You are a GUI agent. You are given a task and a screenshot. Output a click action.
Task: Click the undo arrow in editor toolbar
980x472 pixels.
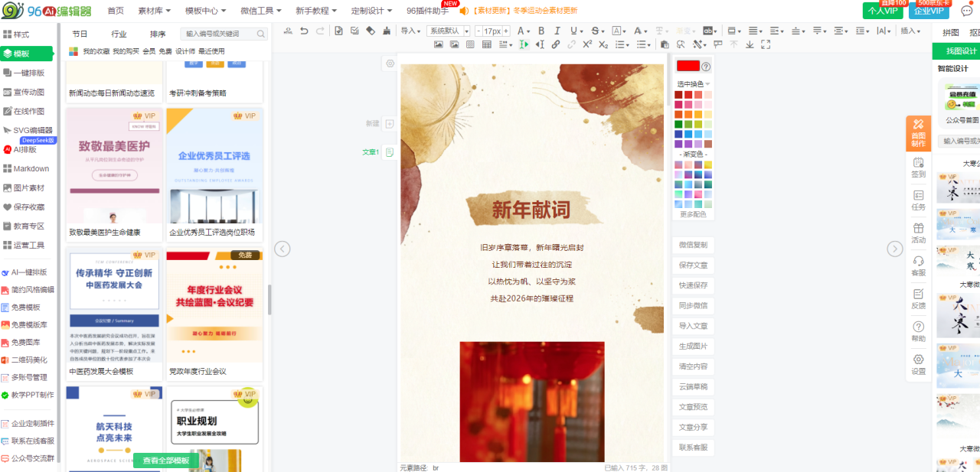coord(304,31)
